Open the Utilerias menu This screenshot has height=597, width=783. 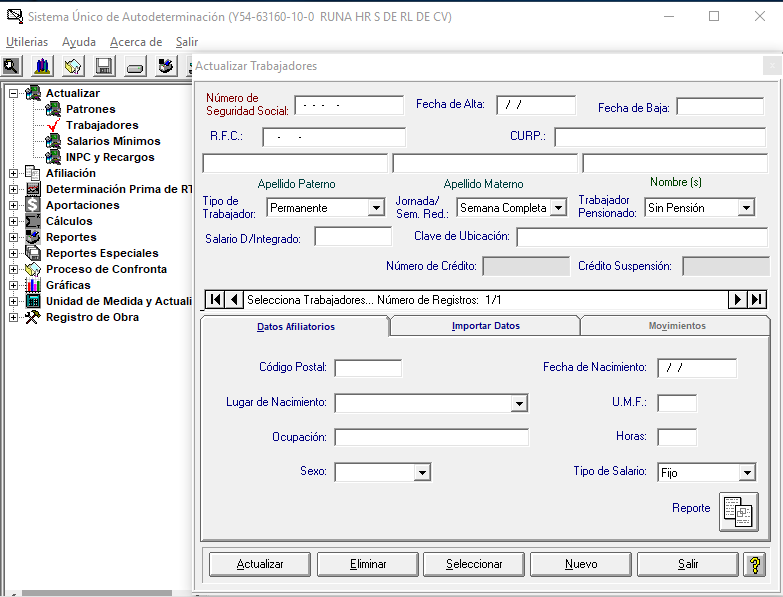(x=27, y=42)
